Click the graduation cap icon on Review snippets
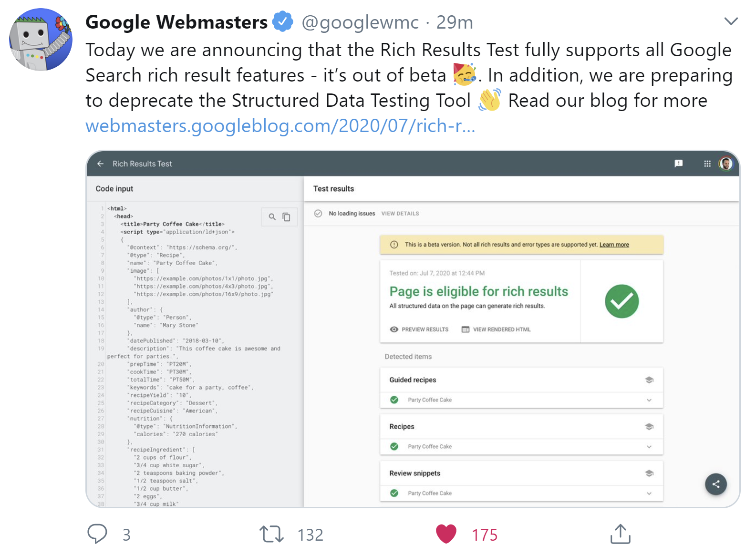This screenshot has width=756, height=555. pos(649,473)
